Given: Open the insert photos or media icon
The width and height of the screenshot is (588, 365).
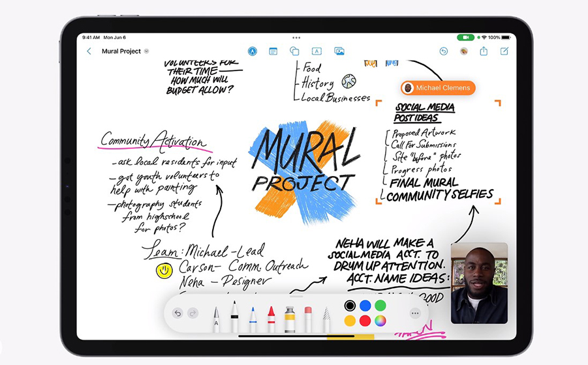Looking at the screenshot, I should coord(339,51).
